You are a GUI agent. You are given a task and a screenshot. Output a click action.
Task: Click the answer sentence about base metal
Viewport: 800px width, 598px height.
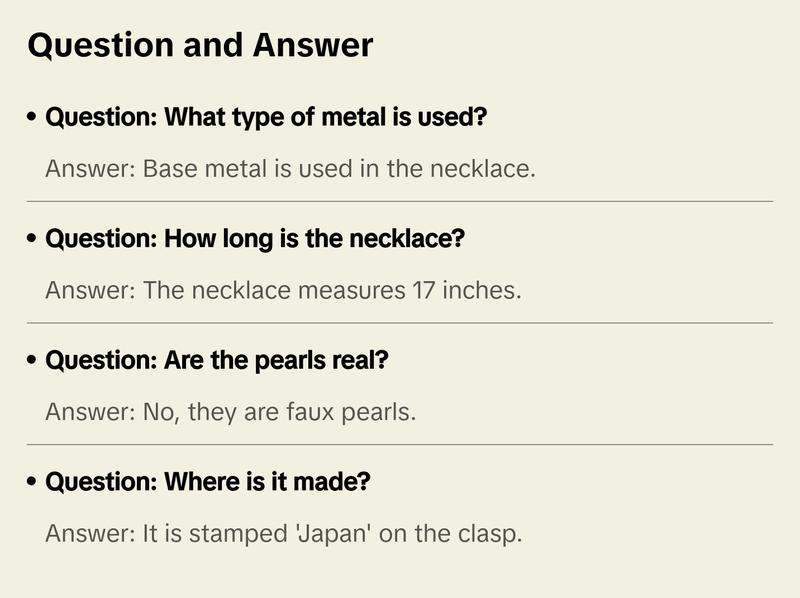(290, 169)
